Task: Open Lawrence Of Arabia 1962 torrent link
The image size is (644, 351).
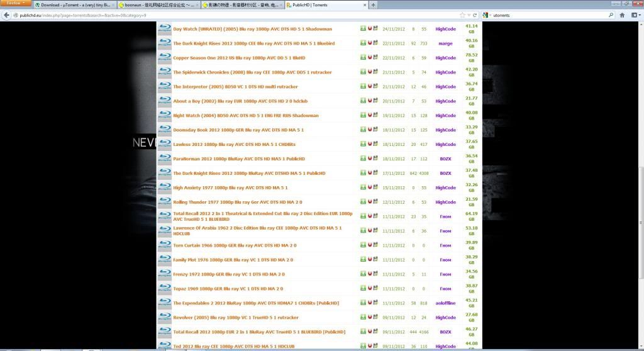Action: coord(258,230)
